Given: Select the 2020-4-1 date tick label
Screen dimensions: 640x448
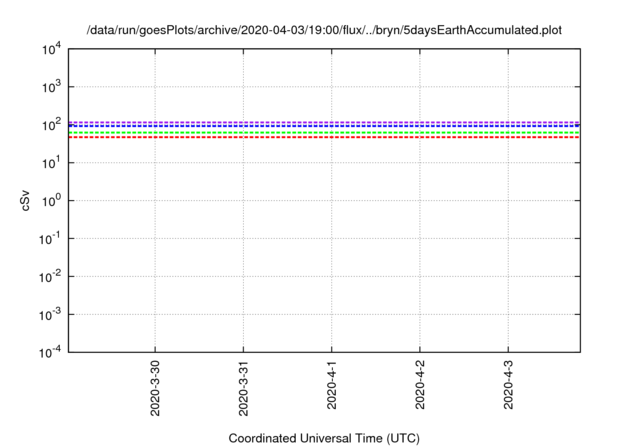Looking at the screenshot, I should (331, 385).
